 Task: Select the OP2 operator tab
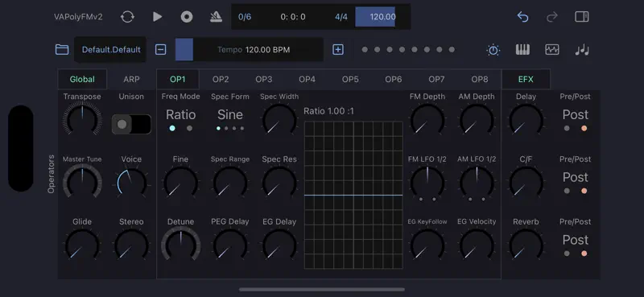tap(221, 80)
